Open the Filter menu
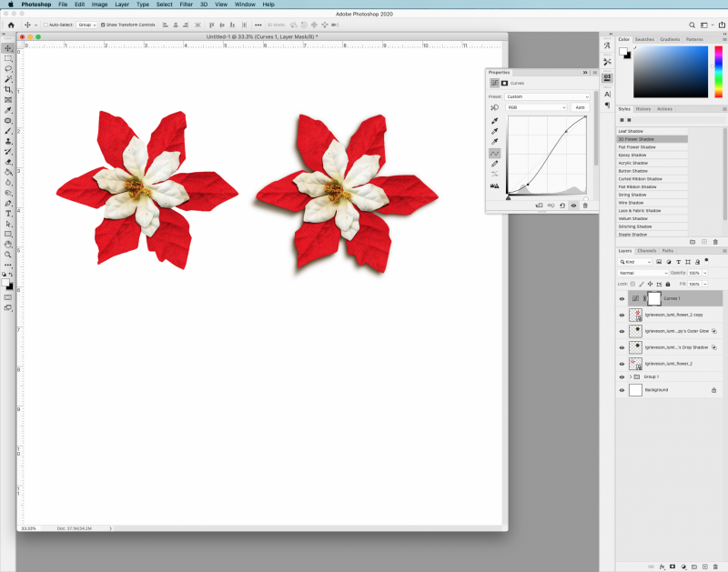The image size is (728, 572). point(187,5)
